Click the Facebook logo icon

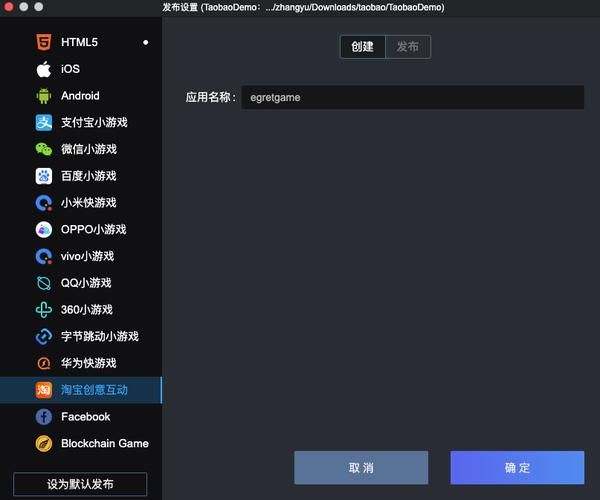(44, 417)
